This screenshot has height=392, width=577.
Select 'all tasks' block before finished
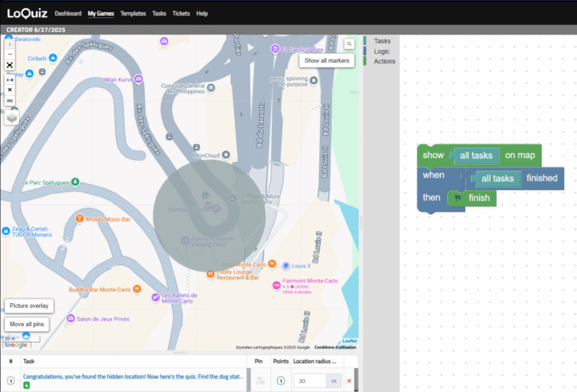tap(498, 179)
